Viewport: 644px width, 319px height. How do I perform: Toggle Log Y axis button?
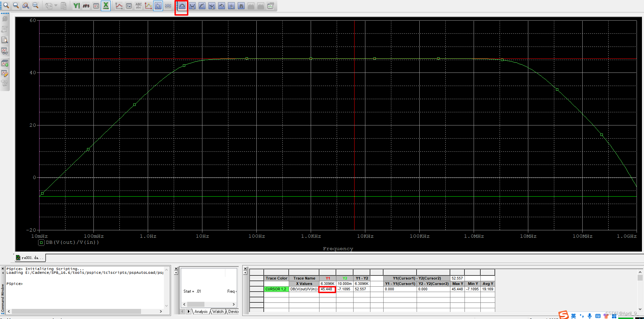point(77,6)
